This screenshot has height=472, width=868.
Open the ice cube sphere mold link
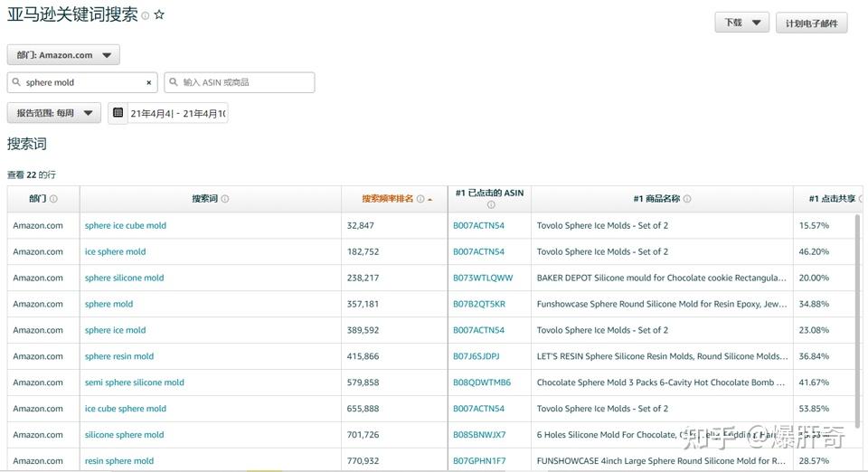[x=125, y=409]
